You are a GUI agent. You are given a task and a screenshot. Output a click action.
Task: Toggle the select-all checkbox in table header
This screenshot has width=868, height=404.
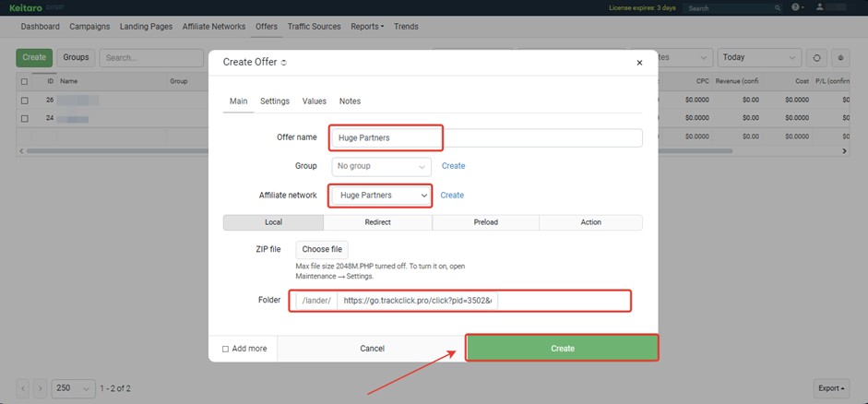point(24,81)
